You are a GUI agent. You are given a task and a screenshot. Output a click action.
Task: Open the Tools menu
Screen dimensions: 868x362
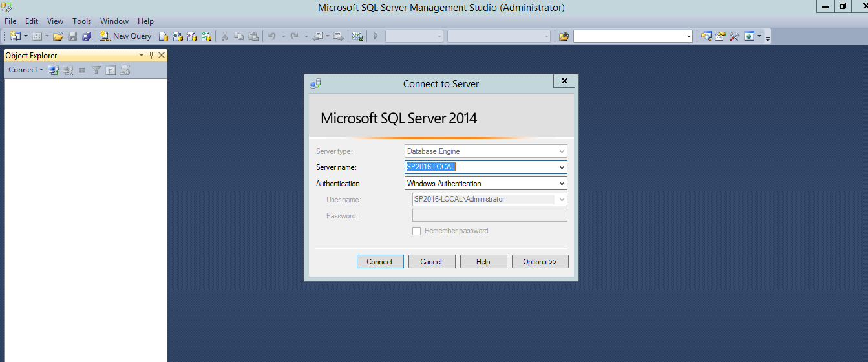[82, 21]
